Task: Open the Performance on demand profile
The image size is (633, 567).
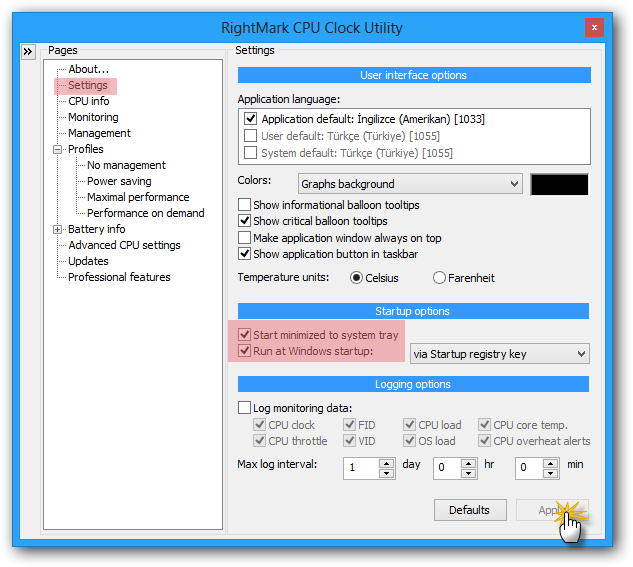Action: click(x=145, y=213)
